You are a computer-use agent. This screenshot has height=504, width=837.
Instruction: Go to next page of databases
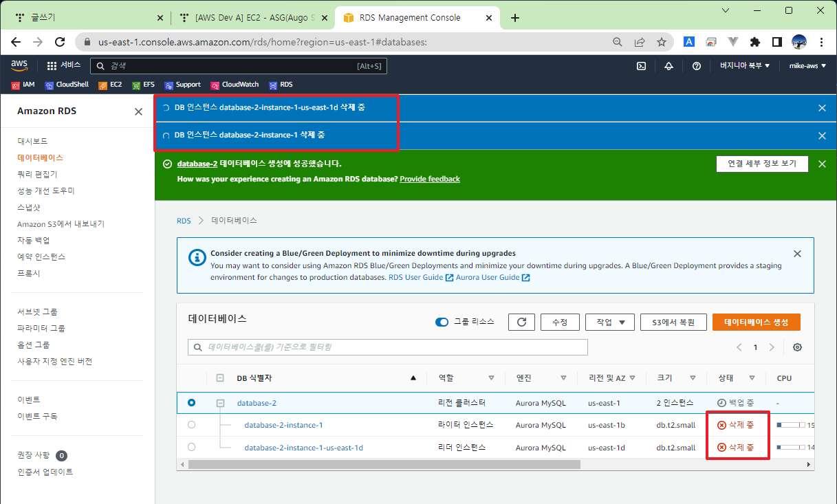pos(772,347)
